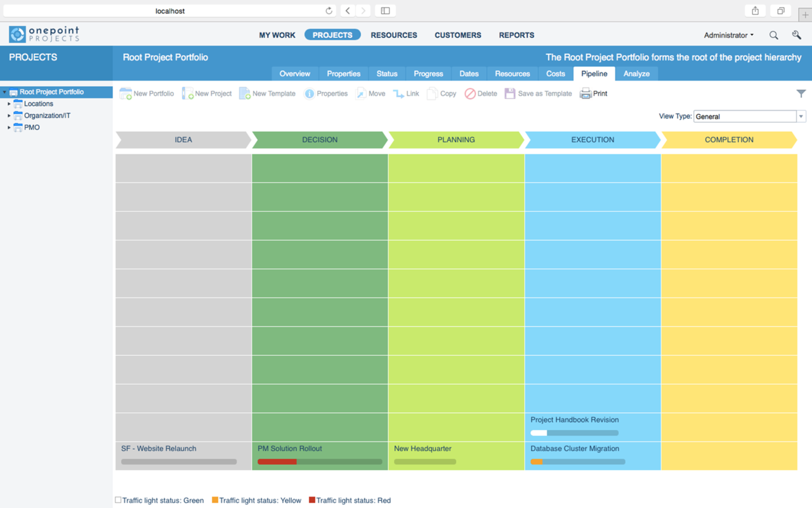Click the browser address bar
Viewport: 812px width, 508px height.
(170, 11)
